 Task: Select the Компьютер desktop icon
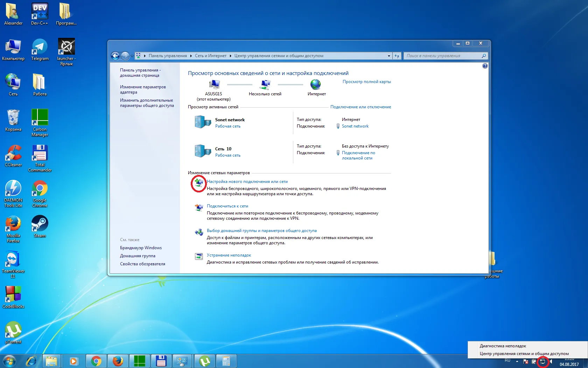click(x=13, y=50)
